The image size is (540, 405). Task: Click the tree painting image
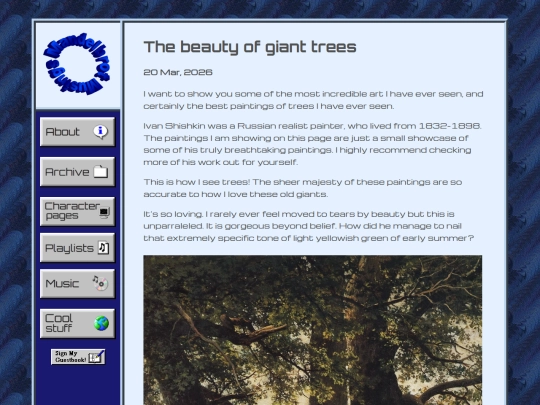[x=313, y=330]
